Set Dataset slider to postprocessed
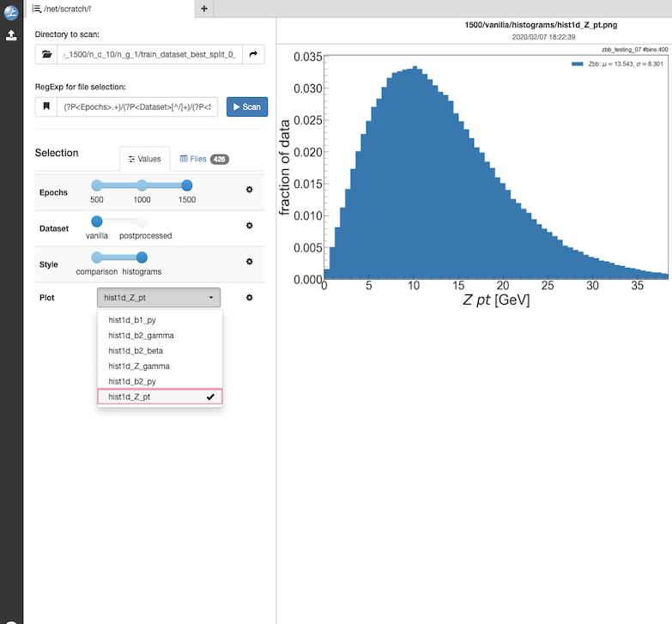Viewport: 672px width, 624px height. [142, 221]
